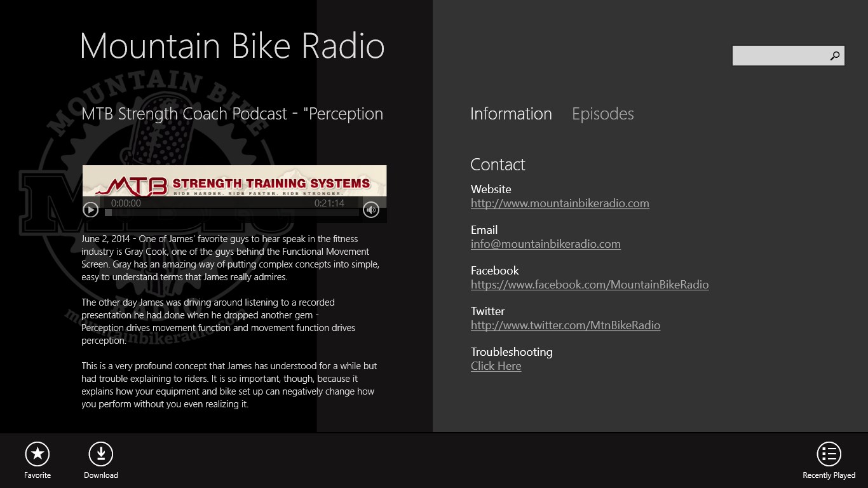Click the info@mountainbikeradio.com email link
The image size is (868, 488).
545,245
